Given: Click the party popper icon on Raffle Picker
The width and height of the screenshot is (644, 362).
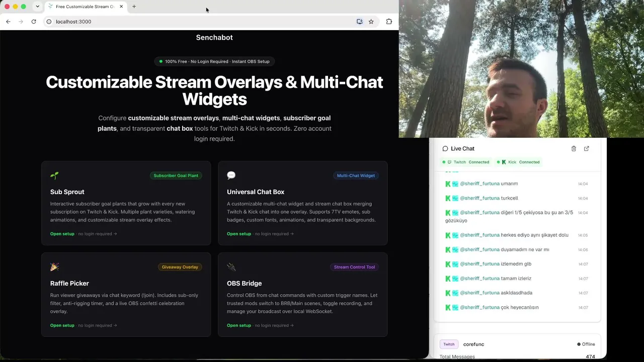Looking at the screenshot, I should [54, 267].
